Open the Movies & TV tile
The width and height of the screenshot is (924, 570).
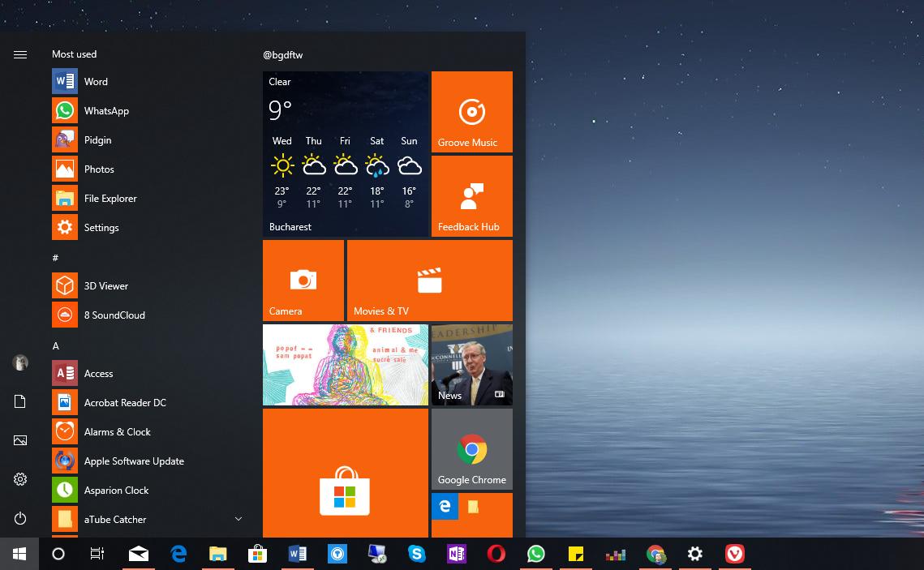pyautogui.click(x=430, y=281)
